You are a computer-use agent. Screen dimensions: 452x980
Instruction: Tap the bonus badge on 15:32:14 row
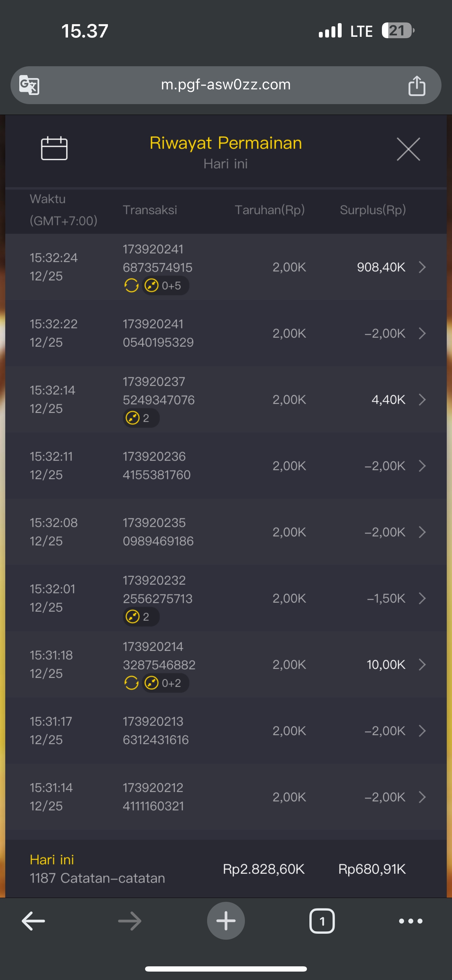pos(141,418)
